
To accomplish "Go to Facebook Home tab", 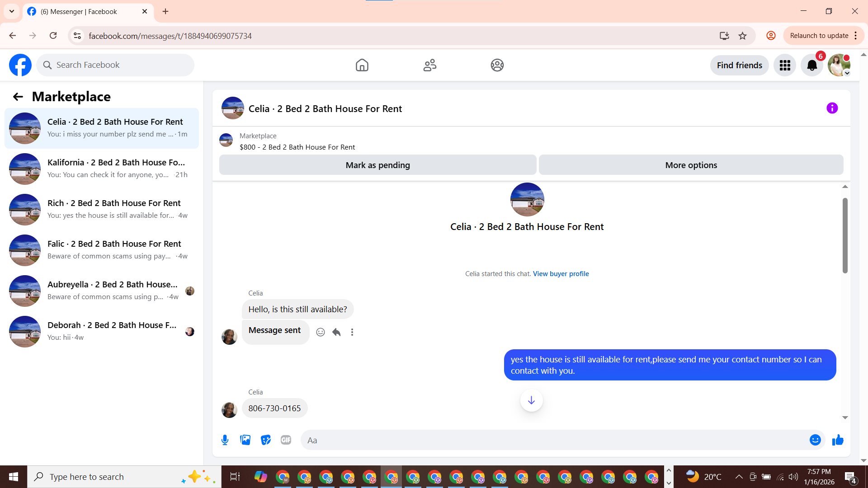I will click(x=362, y=66).
